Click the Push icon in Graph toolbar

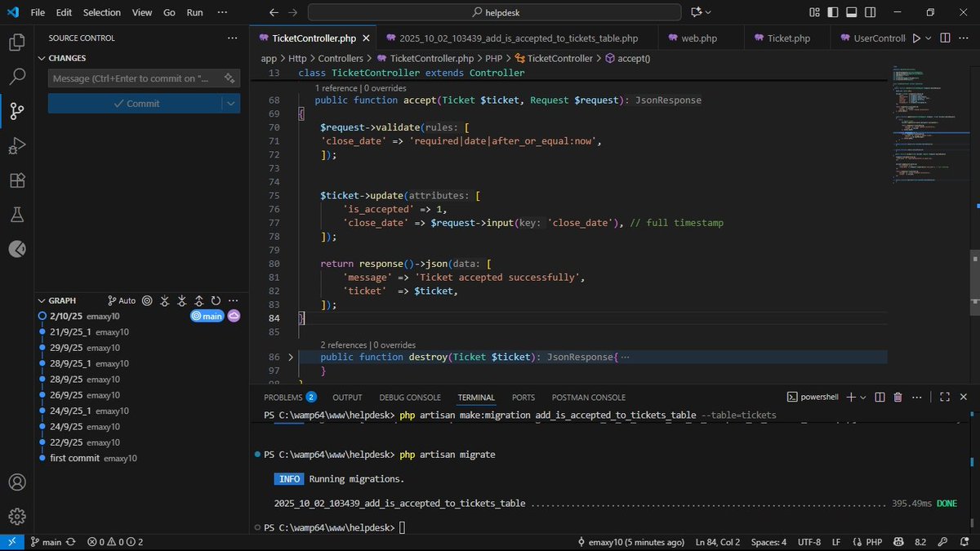[x=199, y=300]
